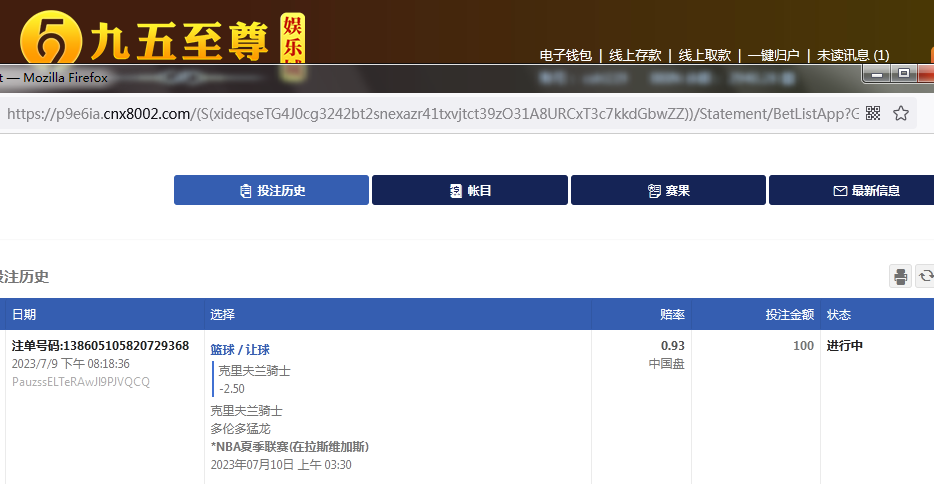934x484 pixels.
Task: Click the bet timestamp 2023/7/9 下午 08:18:36
Action: (71, 364)
